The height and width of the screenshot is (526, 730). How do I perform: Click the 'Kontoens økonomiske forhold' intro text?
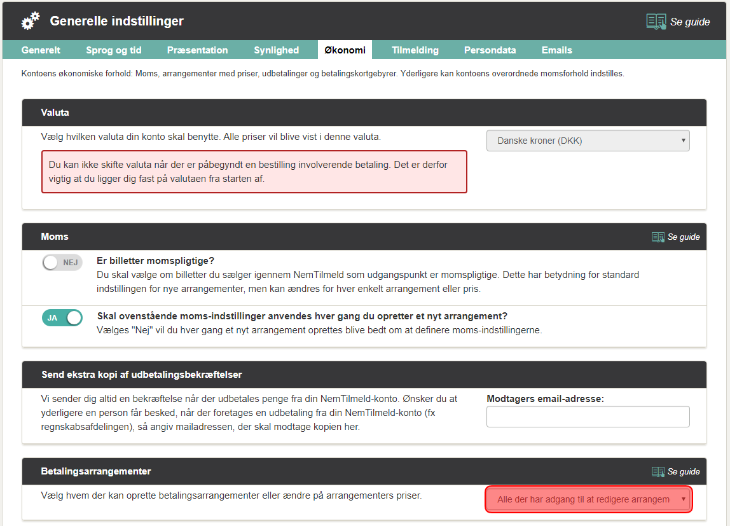pyautogui.click(x=322, y=74)
